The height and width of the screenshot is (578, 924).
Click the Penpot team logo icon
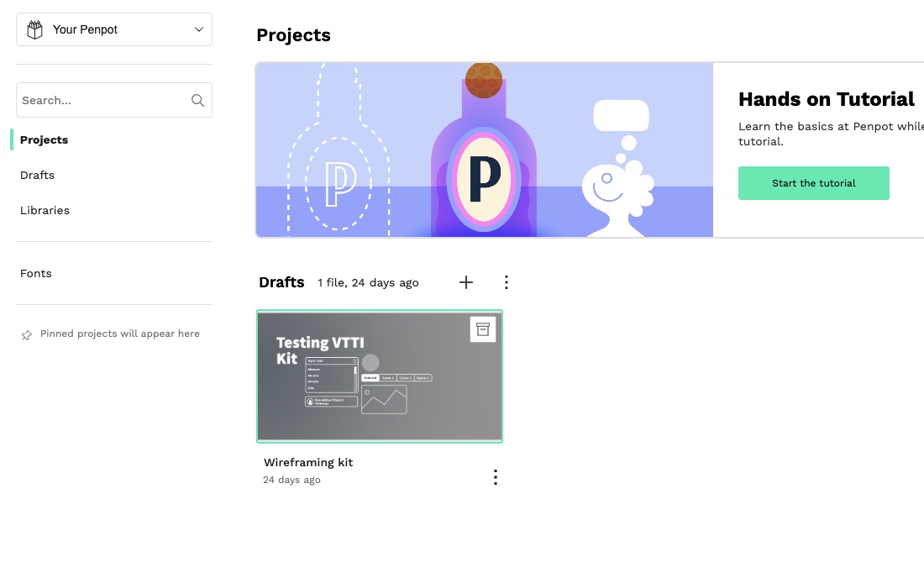[34, 29]
